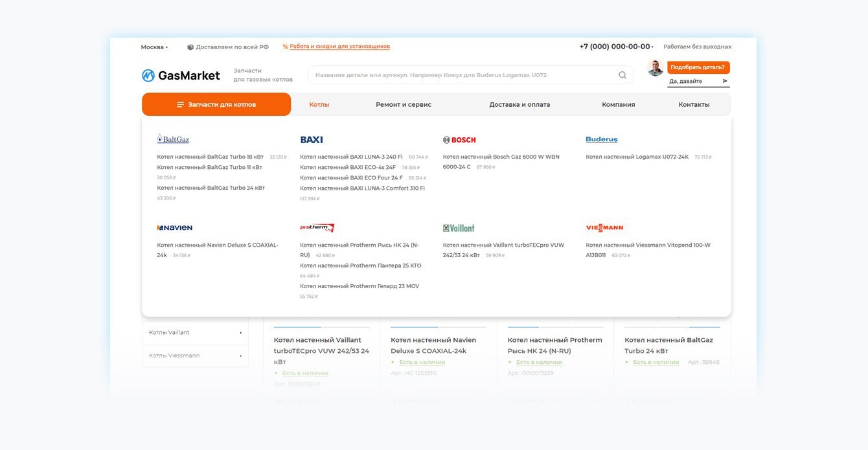Open BAXI LUNA-3 Comfort 310 Fi link

point(363,188)
